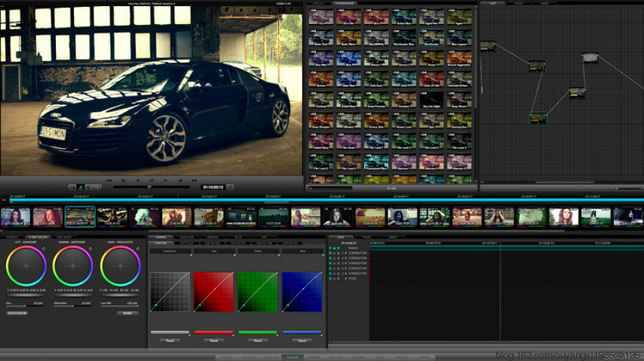Image resolution: width=644 pixels, height=361 pixels.
Task: Click the center of the Lift color wheel
Action: (26, 266)
